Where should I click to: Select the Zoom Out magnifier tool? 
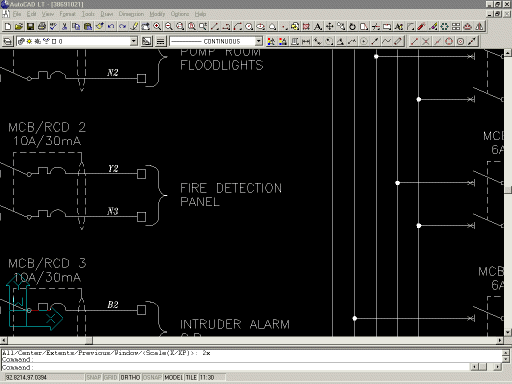[169, 26]
